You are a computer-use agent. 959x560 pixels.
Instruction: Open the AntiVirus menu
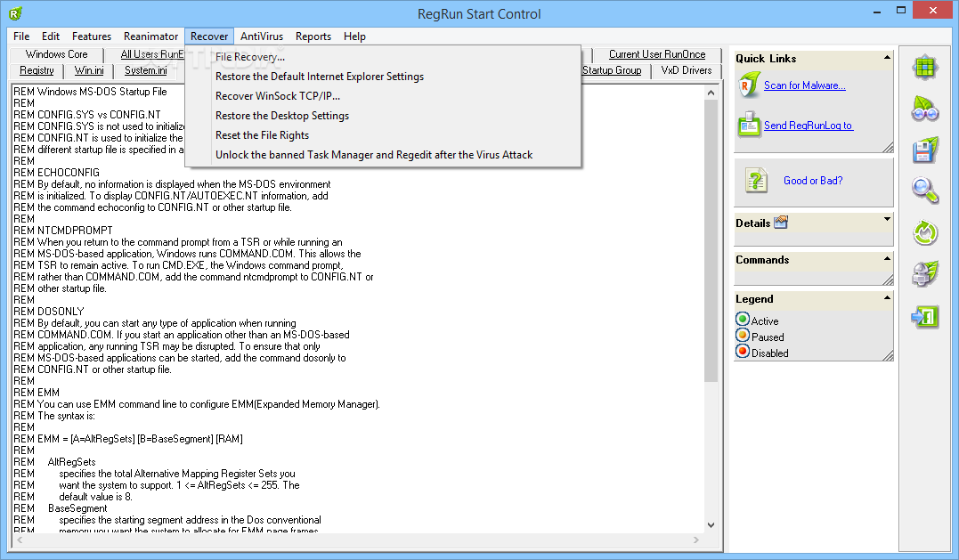[x=262, y=37]
